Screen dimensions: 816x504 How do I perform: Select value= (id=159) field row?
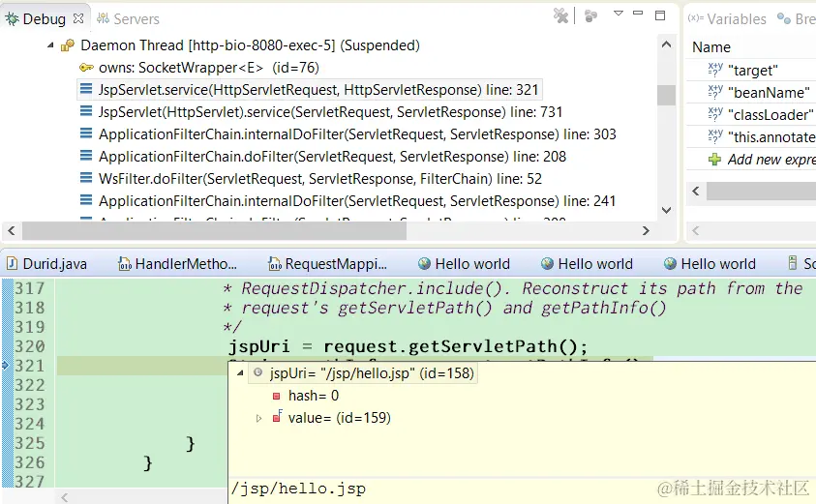pos(340,418)
